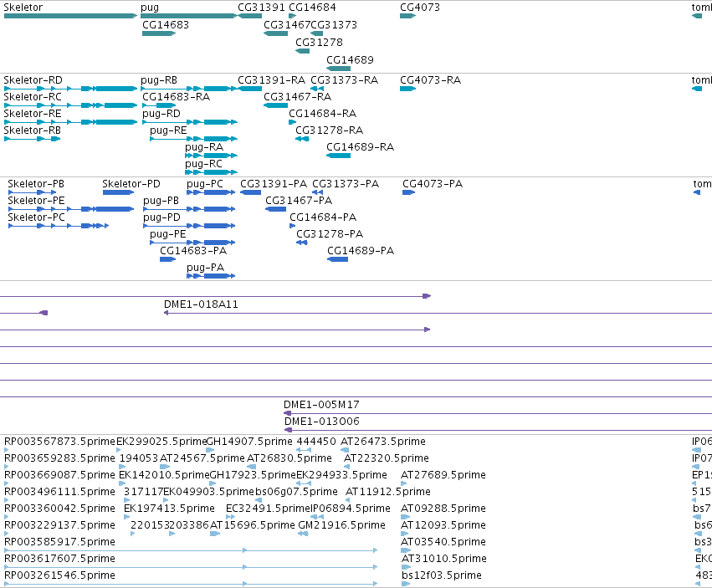Select the pug-PA protein label
Image resolution: width=712 pixels, height=588 pixels.
[x=205, y=268]
